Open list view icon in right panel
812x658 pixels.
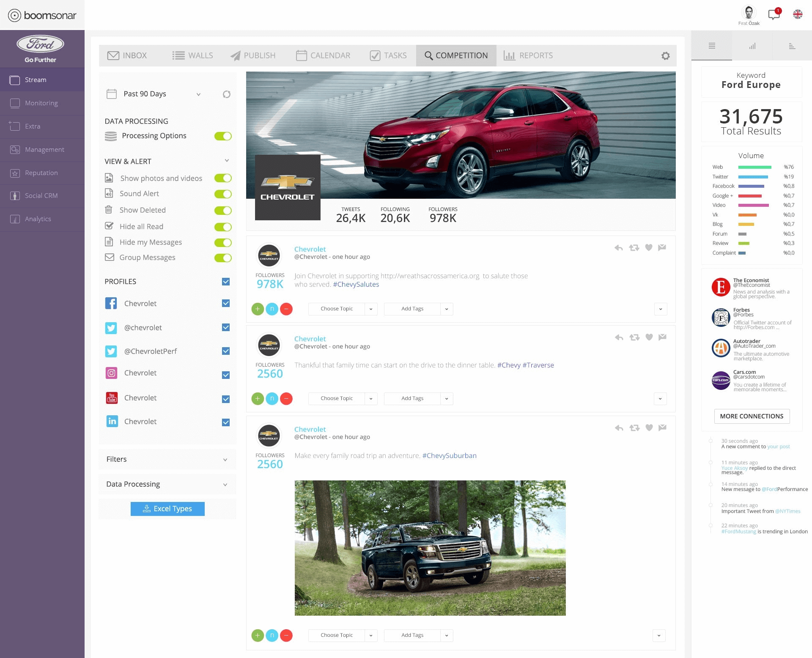(712, 46)
